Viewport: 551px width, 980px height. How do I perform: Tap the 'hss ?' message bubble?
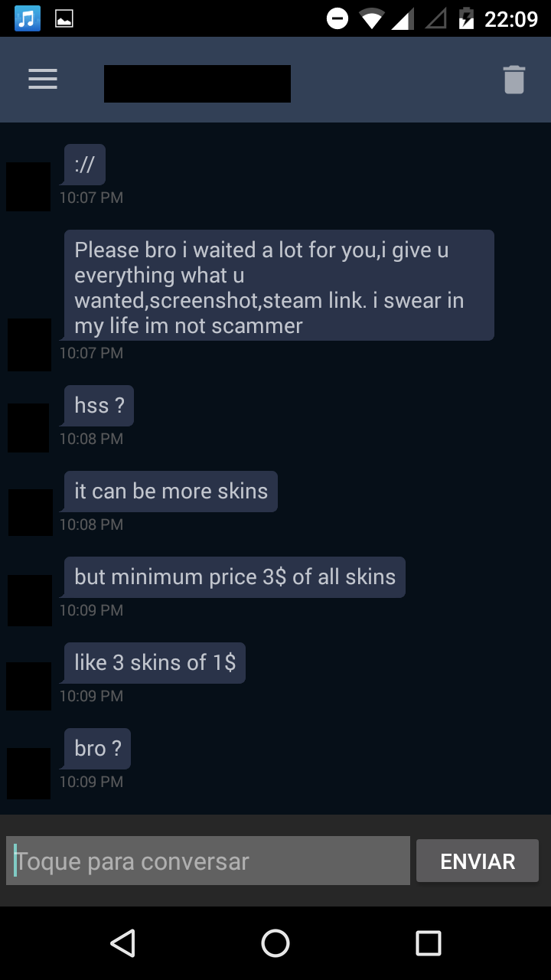[x=99, y=406]
